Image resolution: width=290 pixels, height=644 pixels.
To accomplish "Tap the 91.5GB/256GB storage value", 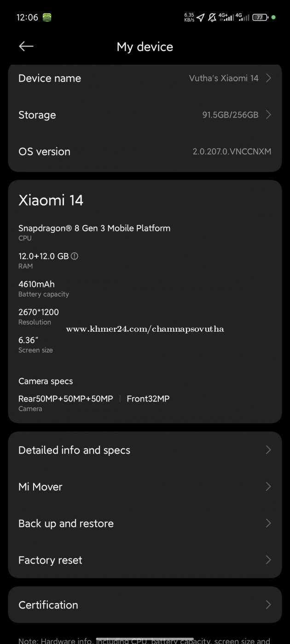I will [x=230, y=115].
